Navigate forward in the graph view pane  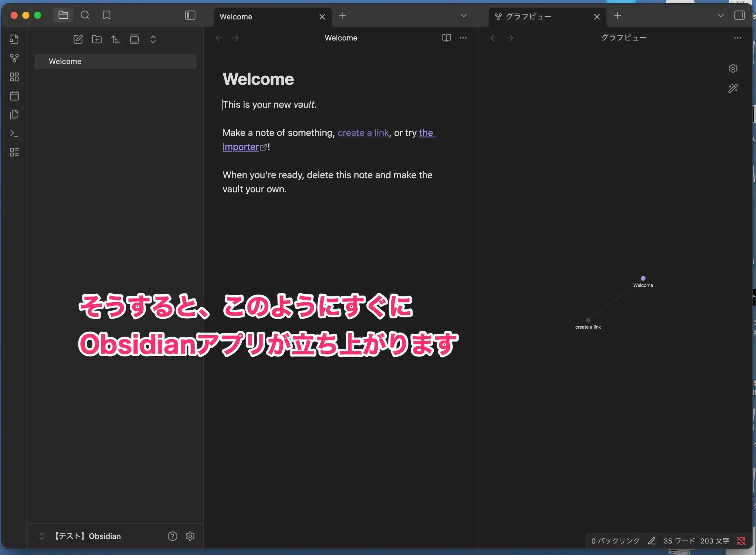click(510, 38)
